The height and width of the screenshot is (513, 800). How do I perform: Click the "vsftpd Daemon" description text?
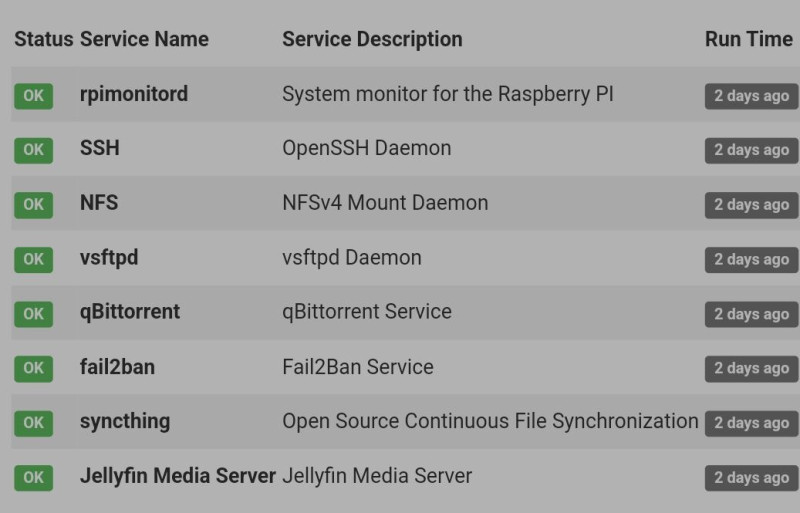point(351,257)
